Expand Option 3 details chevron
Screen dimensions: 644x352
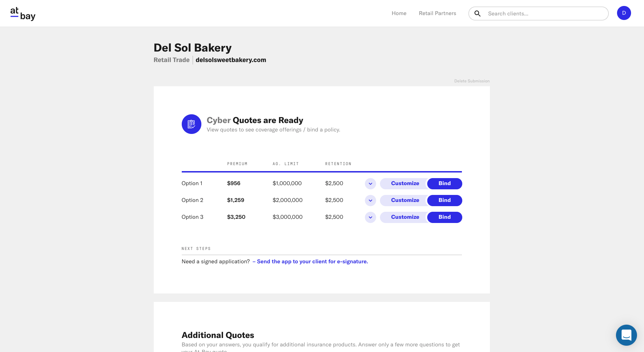370,217
